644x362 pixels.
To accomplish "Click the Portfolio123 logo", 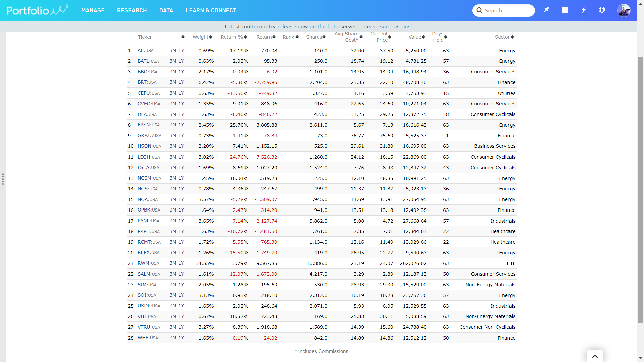I will click(37, 10).
